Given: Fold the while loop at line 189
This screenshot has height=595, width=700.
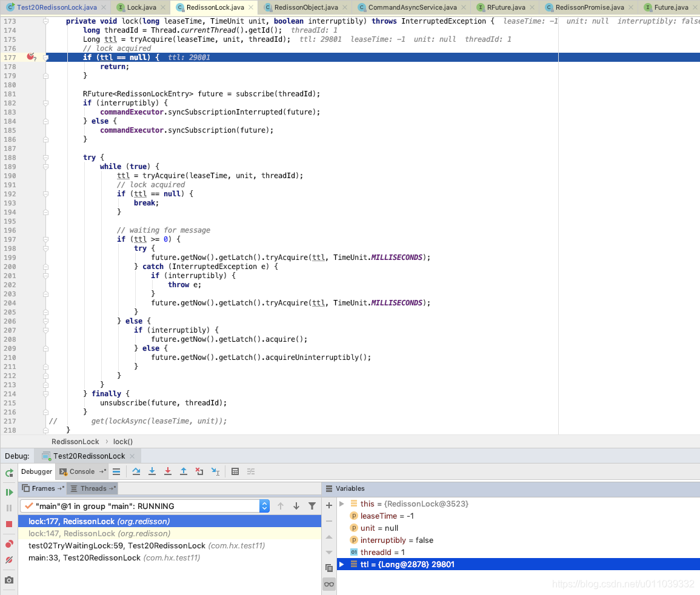Looking at the screenshot, I should (x=45, y=167).
